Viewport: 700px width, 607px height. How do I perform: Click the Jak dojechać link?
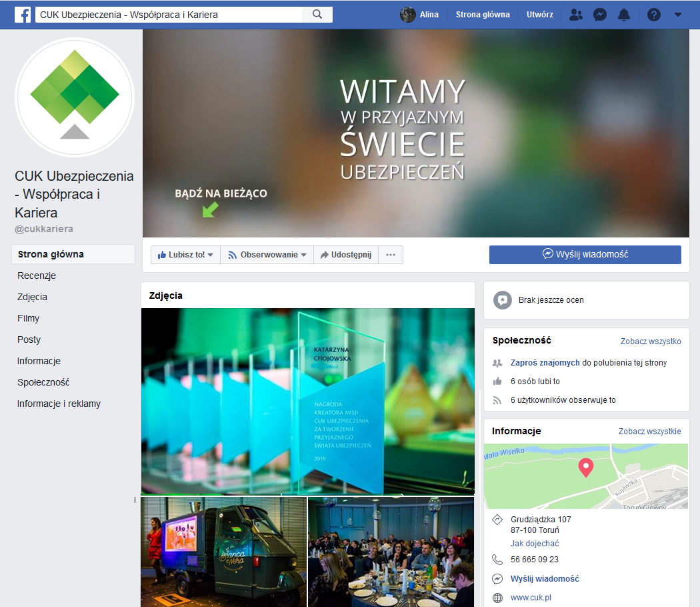click(535, 544)
